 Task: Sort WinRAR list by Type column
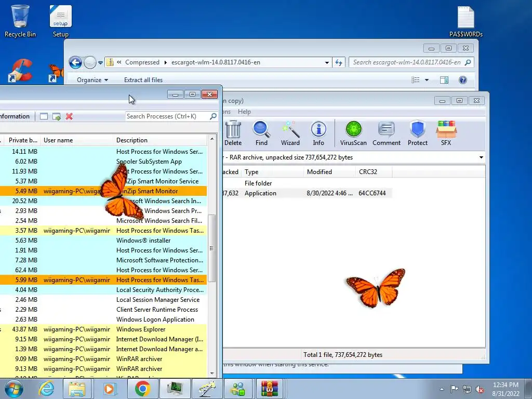[x=273, y=171]
